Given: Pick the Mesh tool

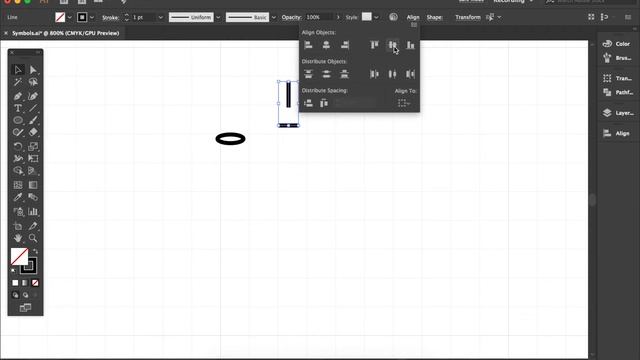Looking at the screenshot, I should pyautogui.click(x=18, y=185).
